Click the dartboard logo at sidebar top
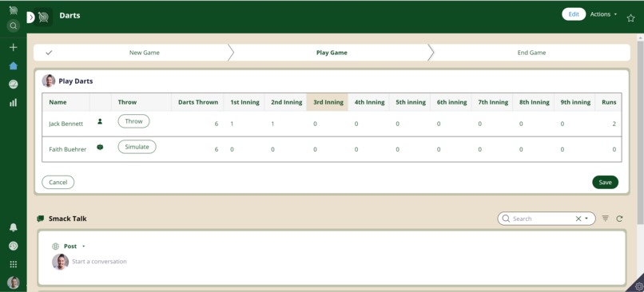Screen dimensions: 644x292 click(x=13, y=10)
